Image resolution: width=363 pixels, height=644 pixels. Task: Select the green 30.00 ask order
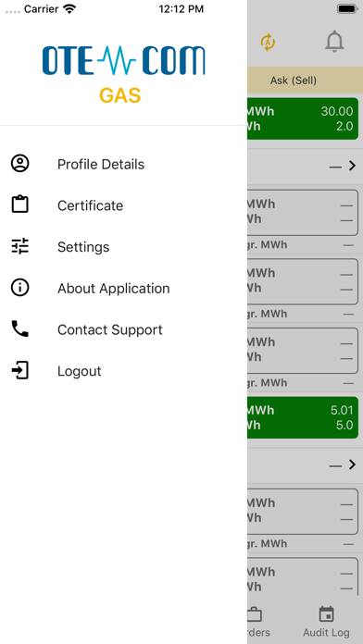(x=303, y=118)
